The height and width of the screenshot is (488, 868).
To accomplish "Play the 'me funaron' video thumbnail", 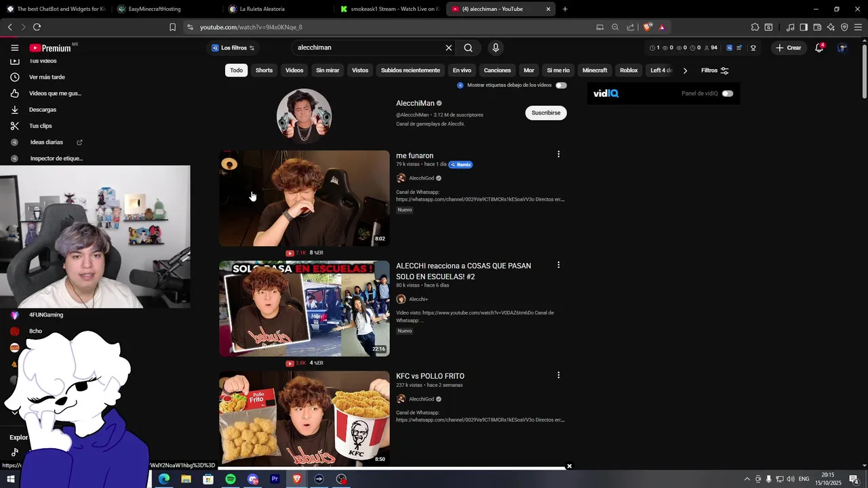I will click(x=304, y=198).
